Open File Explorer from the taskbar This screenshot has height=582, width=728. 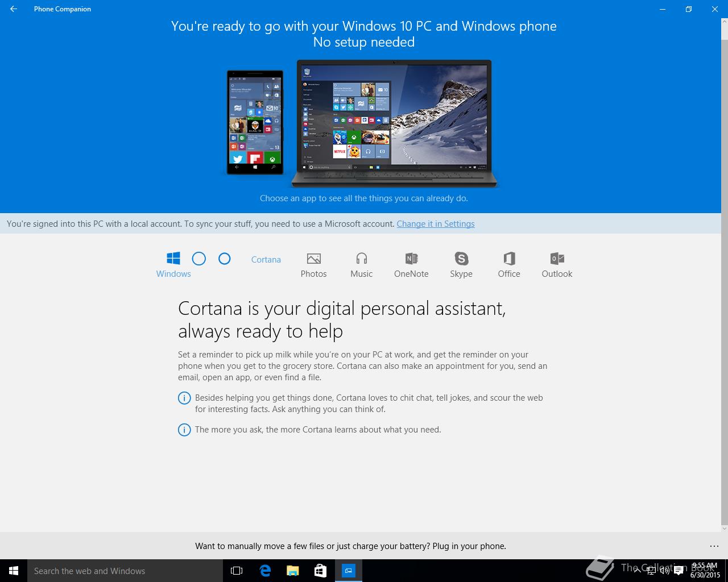point(293,571)
